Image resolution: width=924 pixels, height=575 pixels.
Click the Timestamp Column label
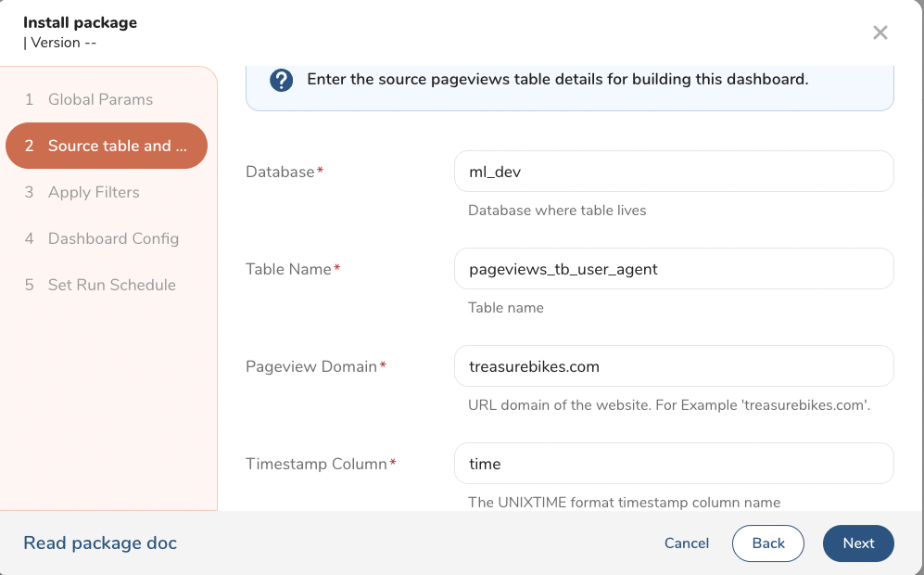coord(316,464)
